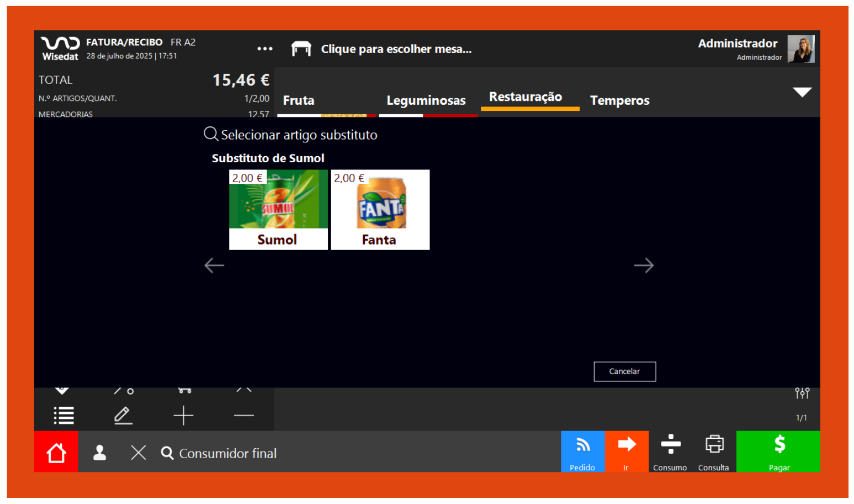854x504 pixels.
Task: Open the sliders settings icon
Action: point(802,393)
